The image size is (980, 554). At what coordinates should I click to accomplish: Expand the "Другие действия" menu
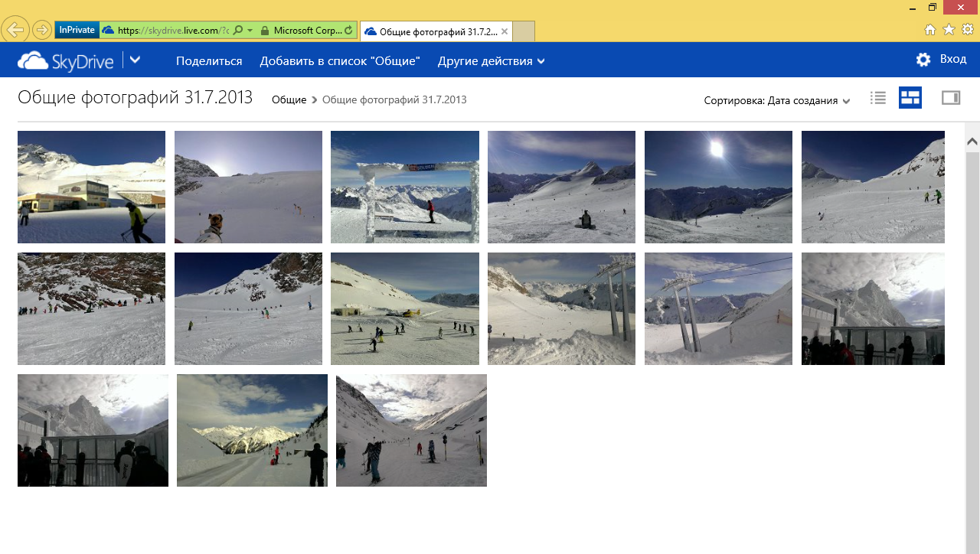pos(491,61)
